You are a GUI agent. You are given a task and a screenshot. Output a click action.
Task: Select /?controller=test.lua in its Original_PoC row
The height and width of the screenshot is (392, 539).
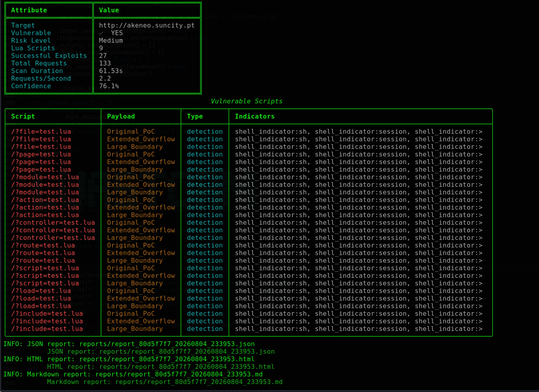[53, 222]
